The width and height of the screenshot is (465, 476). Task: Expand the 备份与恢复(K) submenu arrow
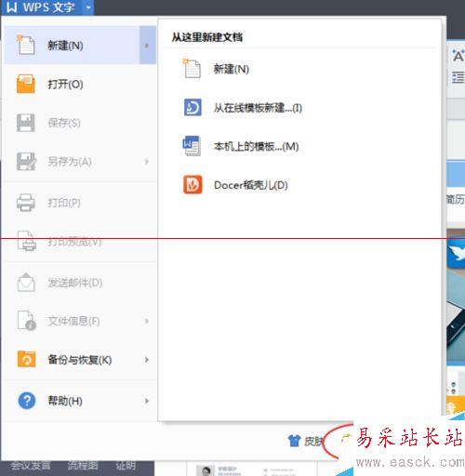[147, 360]
